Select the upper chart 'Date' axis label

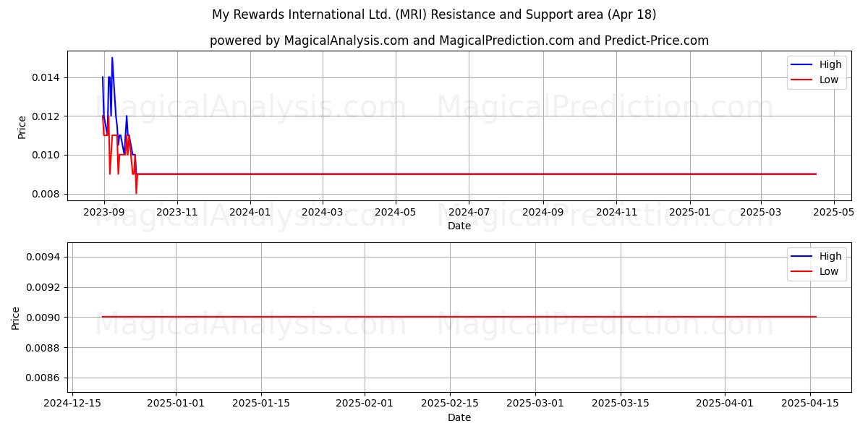[459, 226]
